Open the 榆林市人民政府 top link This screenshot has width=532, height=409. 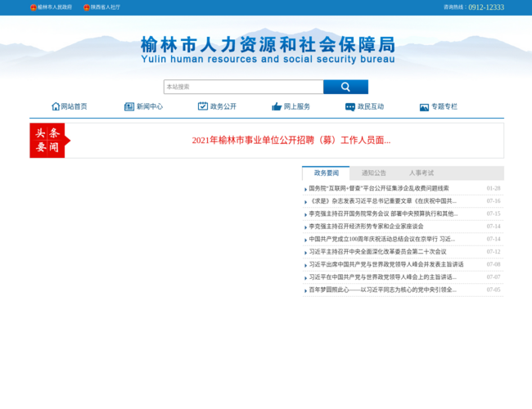point(55,7)
